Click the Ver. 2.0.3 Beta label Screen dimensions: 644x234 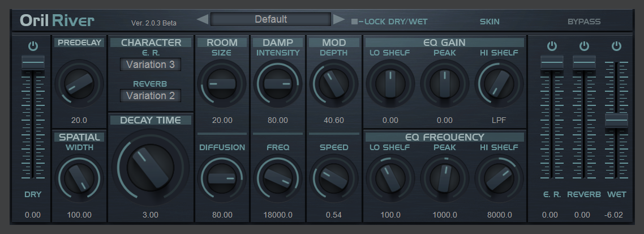pos(153,23)
